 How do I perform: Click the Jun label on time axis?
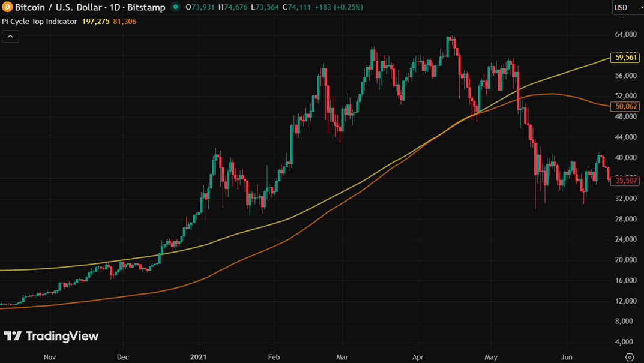coord(567,357)
